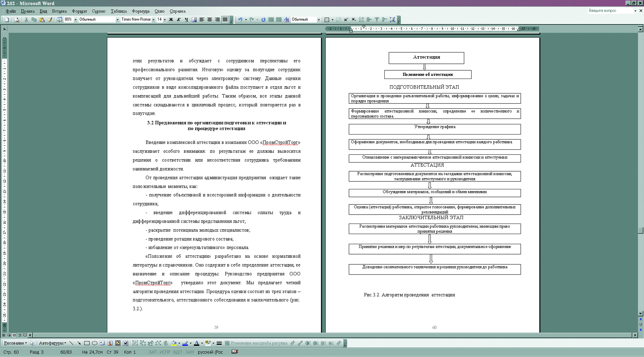This screenshot has width=644, height=357.
Task: Click the Рисование drawing menu button
Action: (x=15, y=343)
